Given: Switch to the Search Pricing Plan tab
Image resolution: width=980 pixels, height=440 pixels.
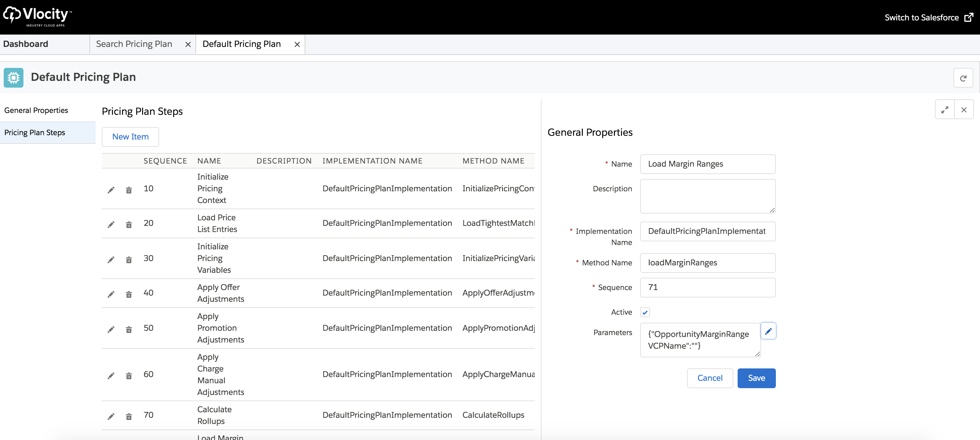Looking at the screenshot, I should point(134,44).
